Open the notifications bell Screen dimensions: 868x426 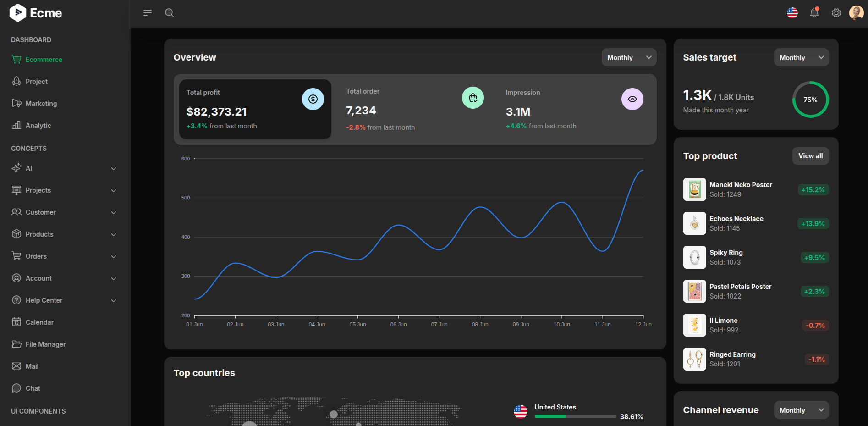(x=814, y=13)
